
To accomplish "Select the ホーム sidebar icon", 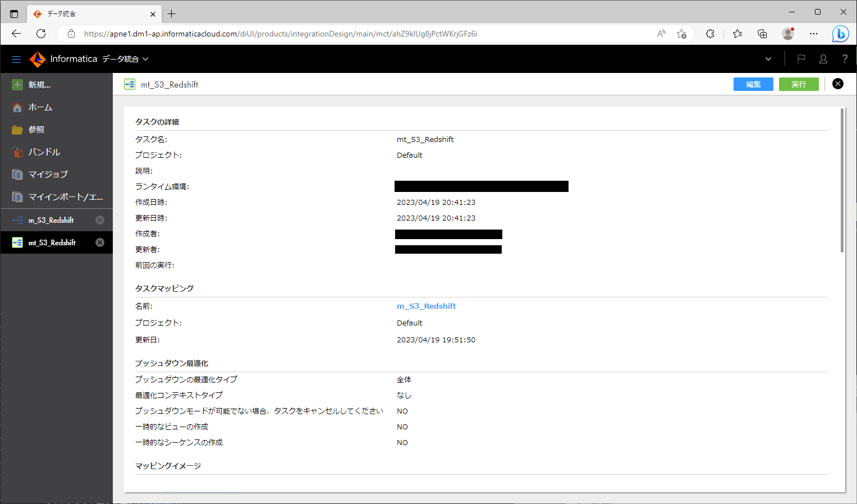I will pyautogui.click(x=18, y=107).
